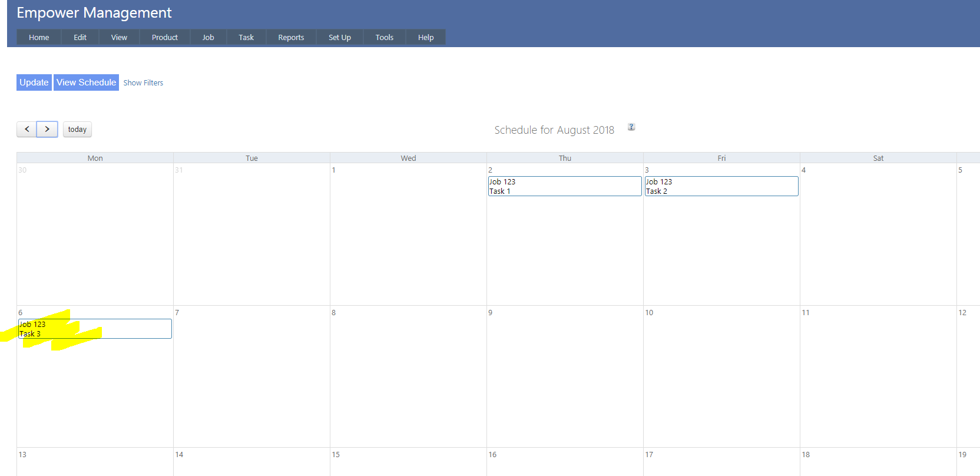This screenshot has height=476, width=980.
Task: Open the Home menu
Action: (x=39, y=37)
